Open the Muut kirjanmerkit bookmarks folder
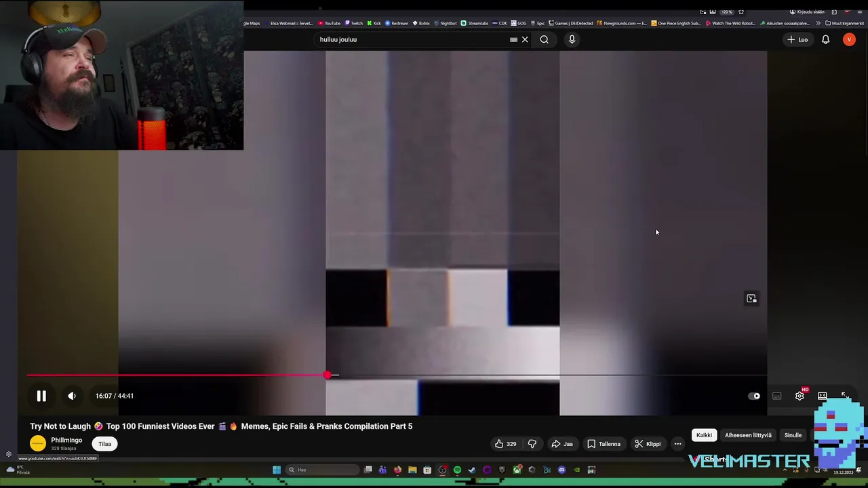 click(x=844, y=23)
